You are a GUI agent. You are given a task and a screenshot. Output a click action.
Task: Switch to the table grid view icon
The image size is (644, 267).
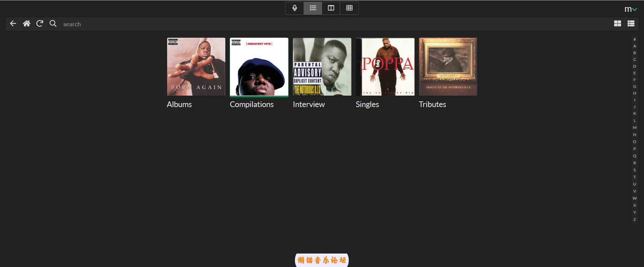pos(349,8)
